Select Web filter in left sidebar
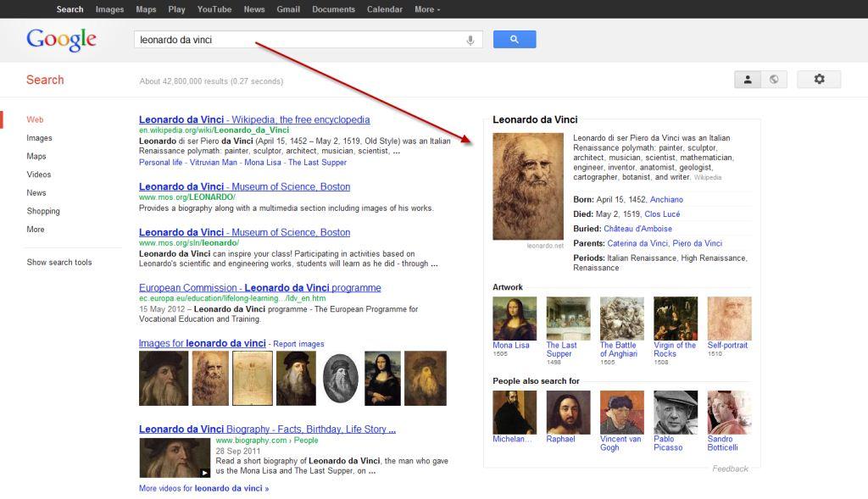Viewport: 868px width, 499px height. point(35,119)
